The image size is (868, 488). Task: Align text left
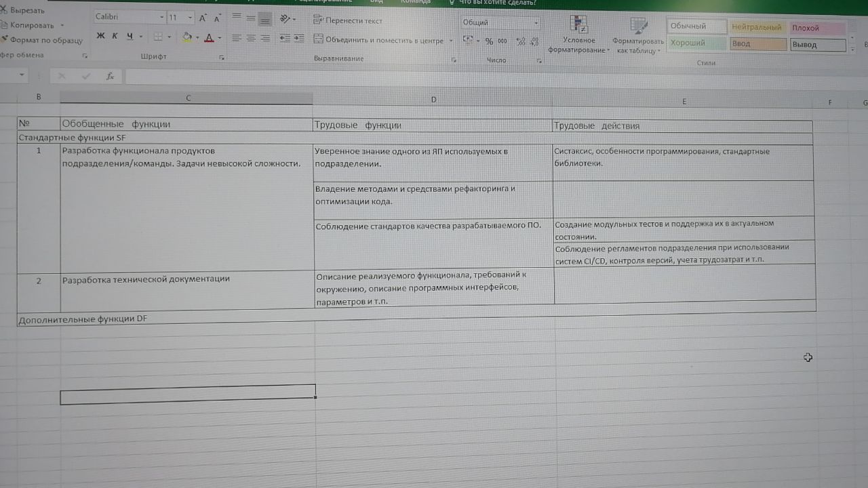point(236,38)
